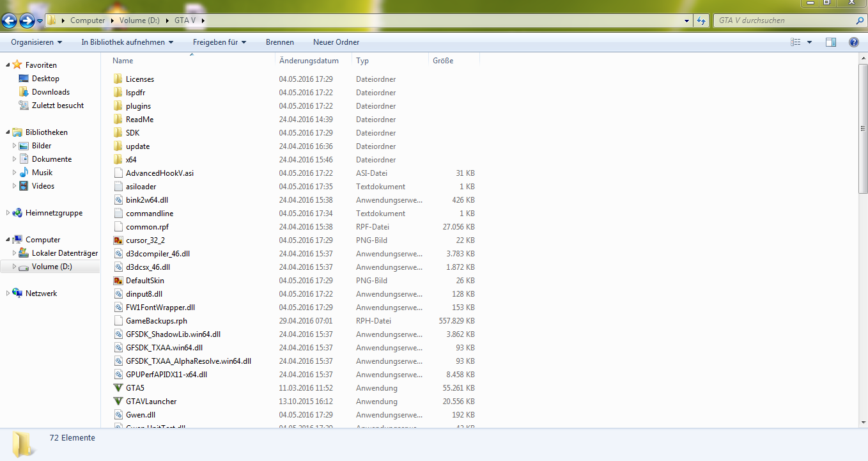This screenshot has height=461, width=868.
Task: Select the GameBackups.rph file icon
Action: [x=118, y=321]
